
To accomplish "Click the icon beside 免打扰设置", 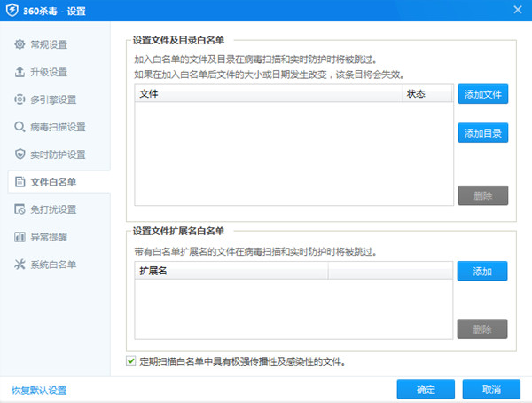I will (x=20, y=209).
